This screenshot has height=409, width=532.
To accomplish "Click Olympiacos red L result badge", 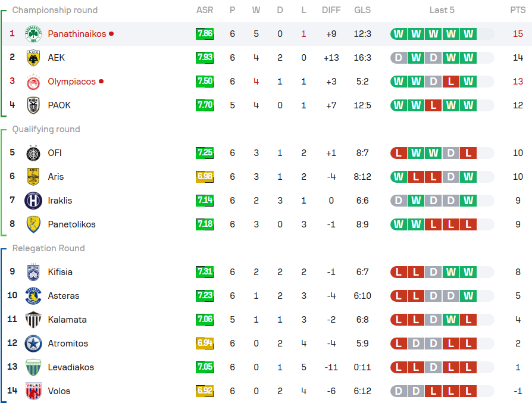I will point(450,82).
